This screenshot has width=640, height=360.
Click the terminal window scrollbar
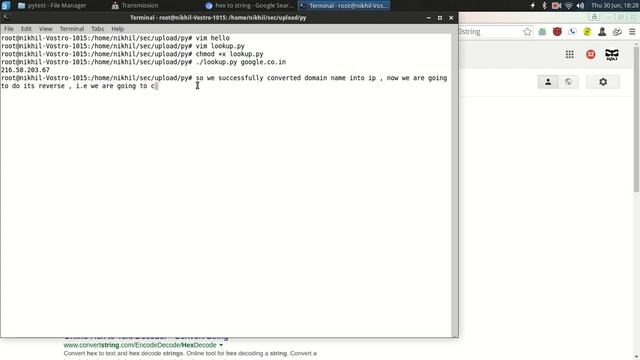click(455, 185)
